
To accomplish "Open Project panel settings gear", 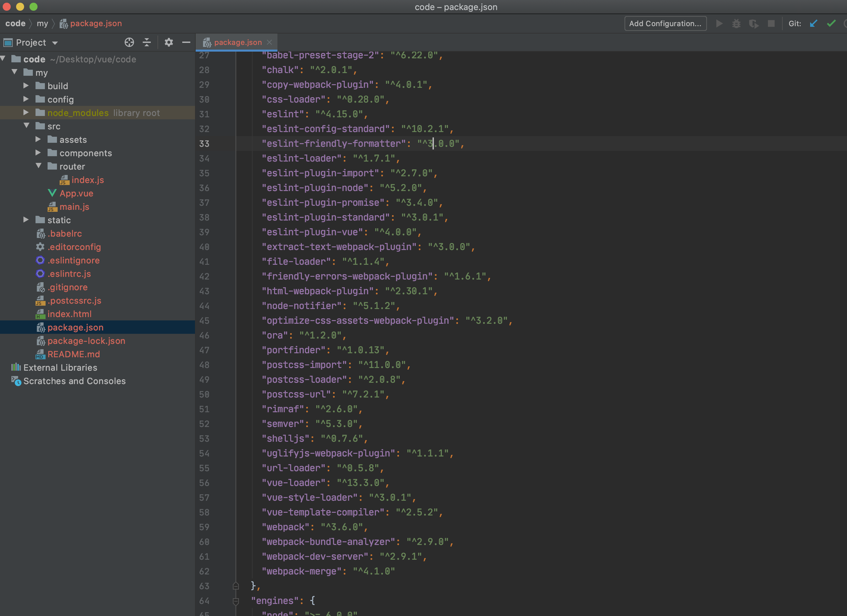I will point(169,43).
